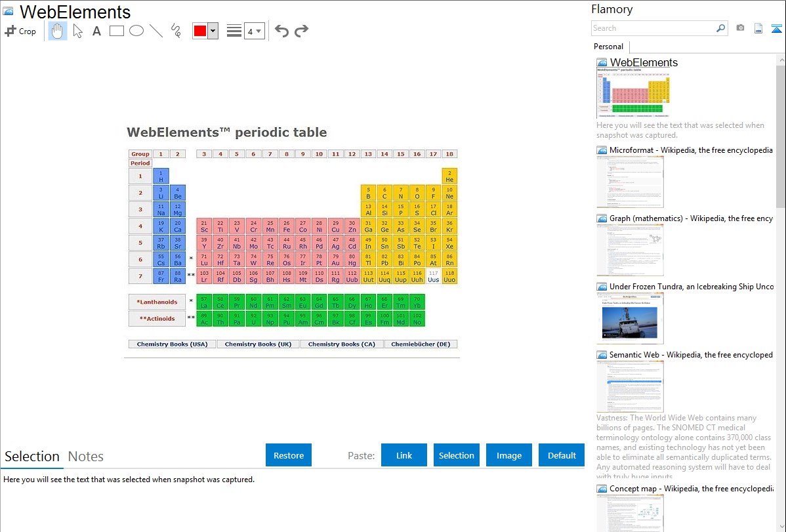
Task: Select the arrow pointer tool
Action: click(x=78, y=31)
